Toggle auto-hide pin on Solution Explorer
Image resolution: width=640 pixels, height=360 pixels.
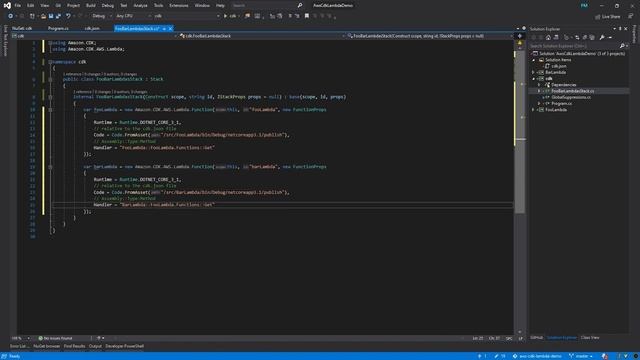(x=620, y=29)
